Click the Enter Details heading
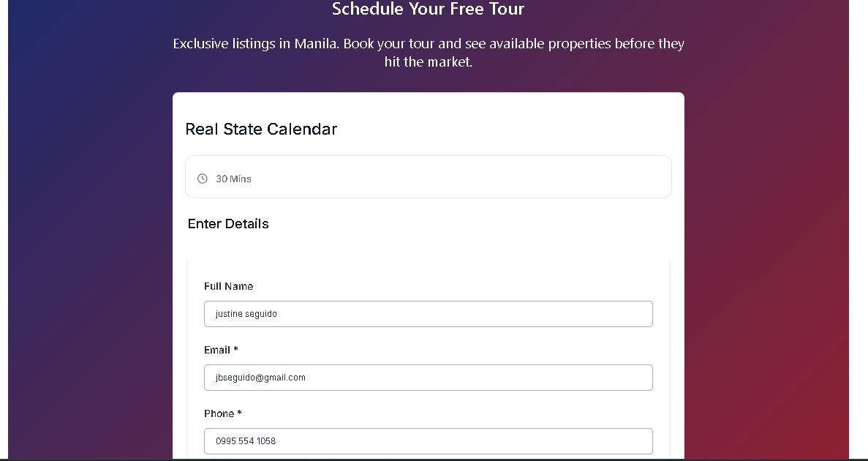 coord(228,224)
